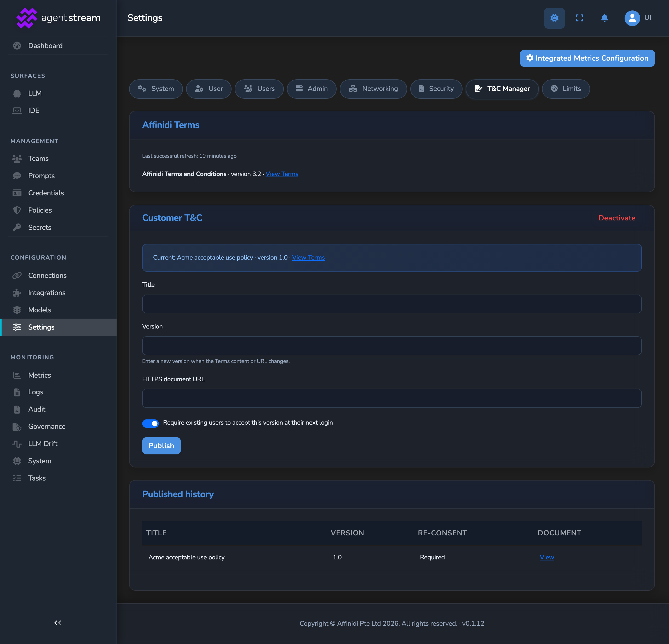The width and height of the screenshot is (669, 644).
Task: Click the Affinidi Terms heading
Action: (171, 125)
